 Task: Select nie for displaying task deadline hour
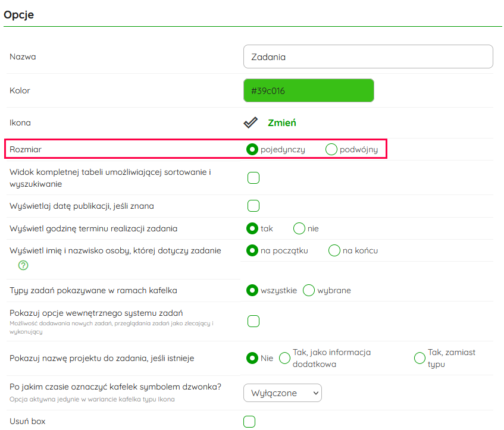[299, 228]
